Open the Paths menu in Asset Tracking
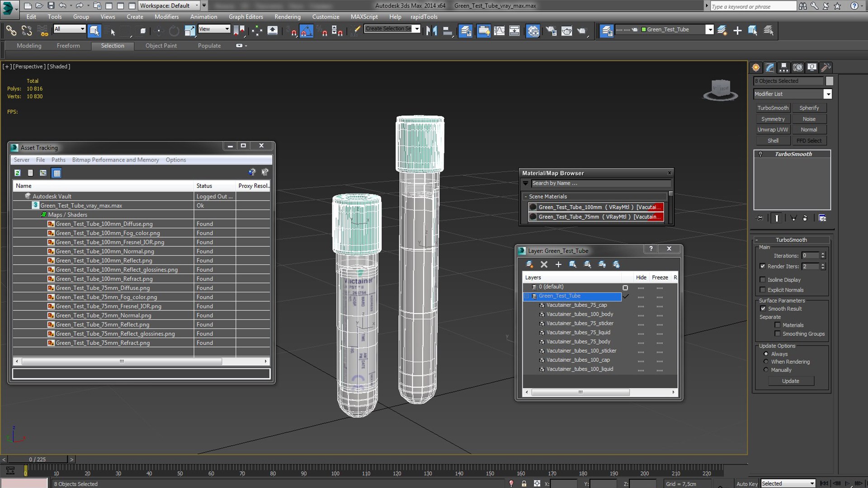The image size is (868, 488). point(58,160)
